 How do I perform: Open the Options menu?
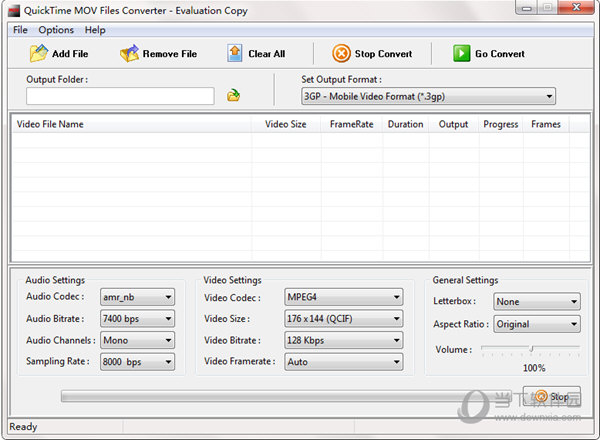point(56,30)
